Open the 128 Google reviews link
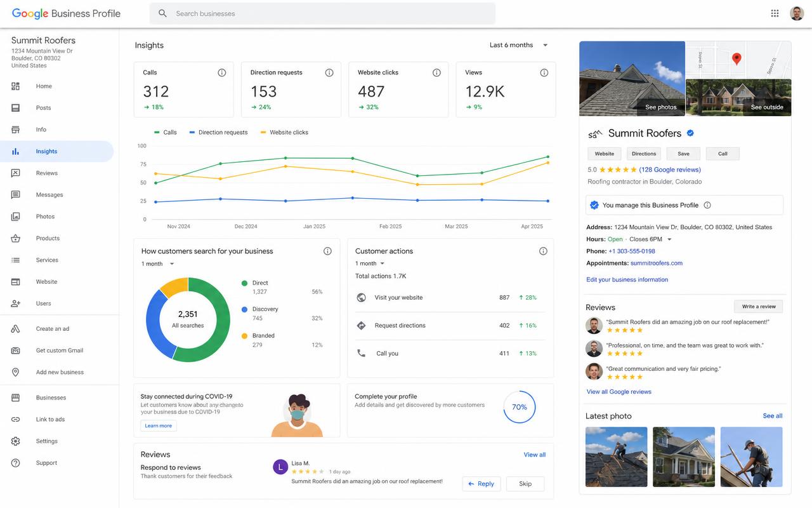This screenshot has height=508, width=812. [x=670, y=170]
